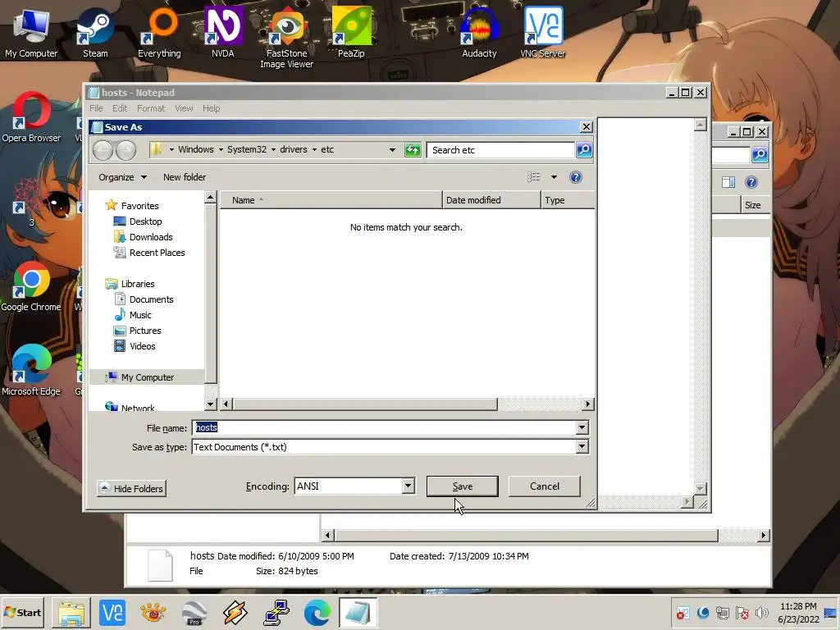Open the Microsoft Edge desktop shortcut
Screen dimensions: 840x630
point(31,371)
